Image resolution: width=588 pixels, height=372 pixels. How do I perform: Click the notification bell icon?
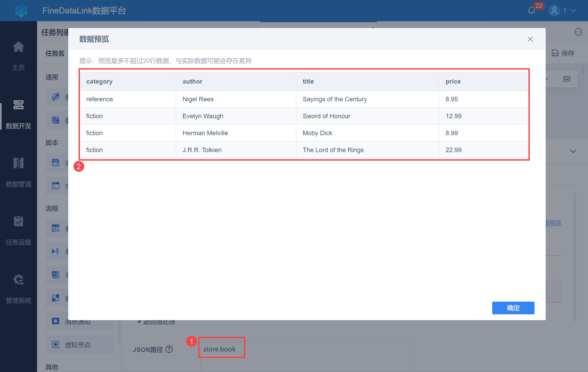[x=531, y=11]
